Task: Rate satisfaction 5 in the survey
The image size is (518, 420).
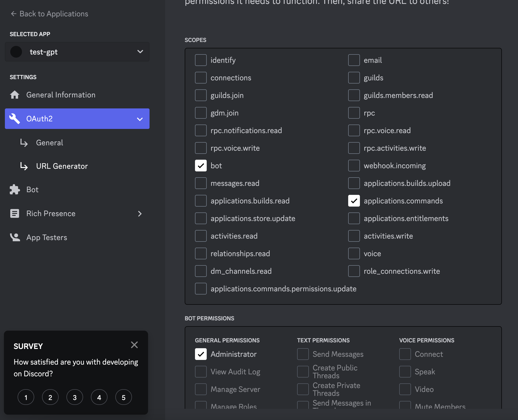Action: pos(124,397)
